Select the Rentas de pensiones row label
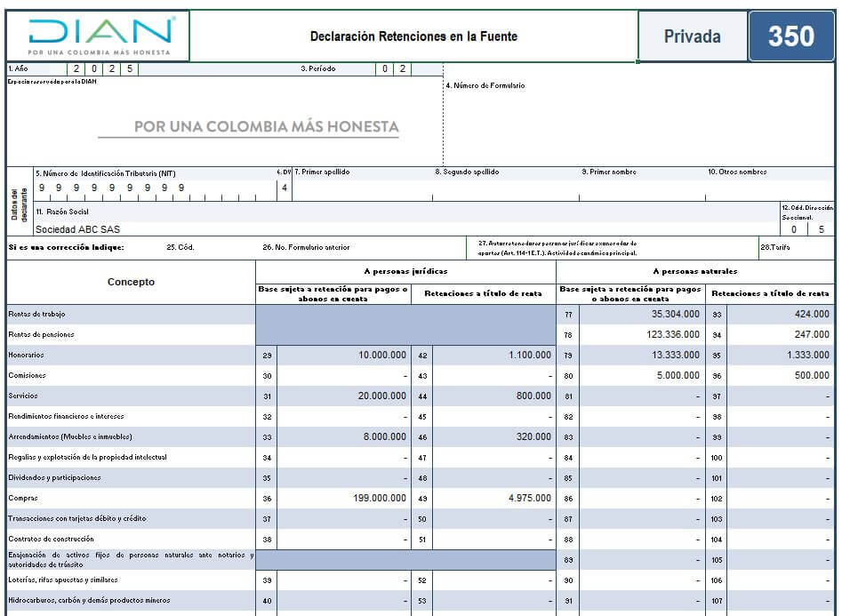Image resolution: width=842 pixels, height=616 pixels. coord(42,334)
